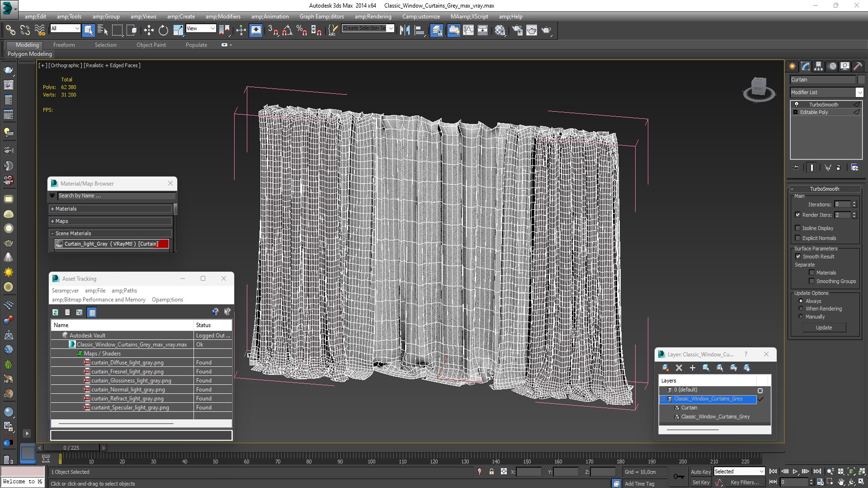Screen dimensions: 868x488
Task: Open the Curve Editor icon
Action: pos(468,30)
